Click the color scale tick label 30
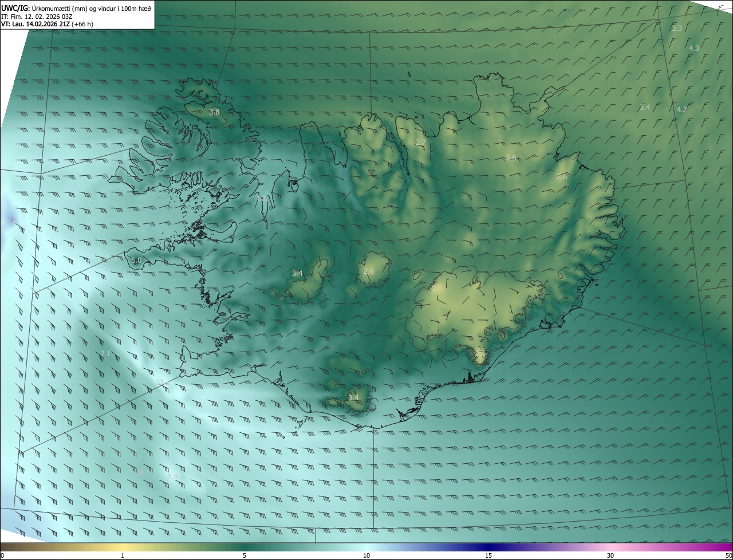The image size is (733, 560). pos(610,555)
